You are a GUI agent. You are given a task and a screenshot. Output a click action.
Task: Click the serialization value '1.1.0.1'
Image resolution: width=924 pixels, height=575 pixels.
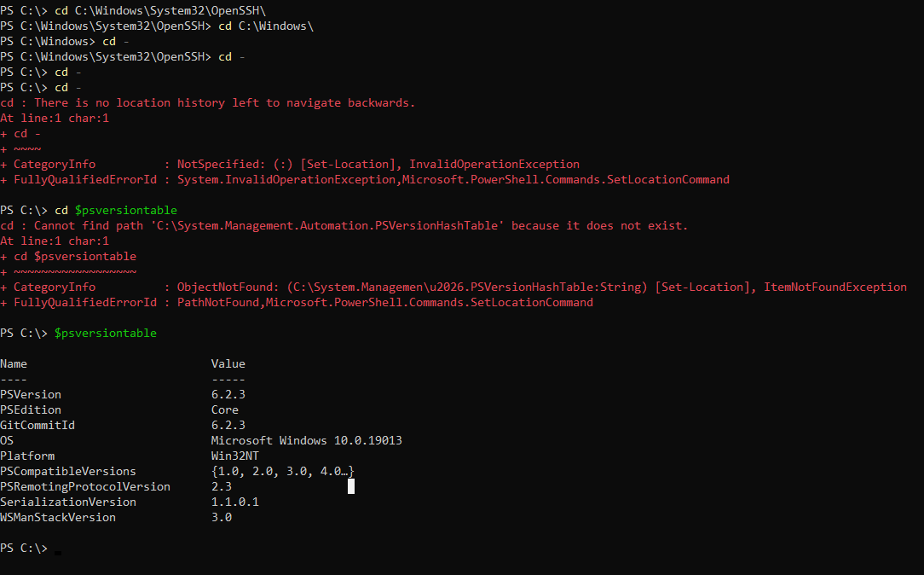tap(234, 502)
